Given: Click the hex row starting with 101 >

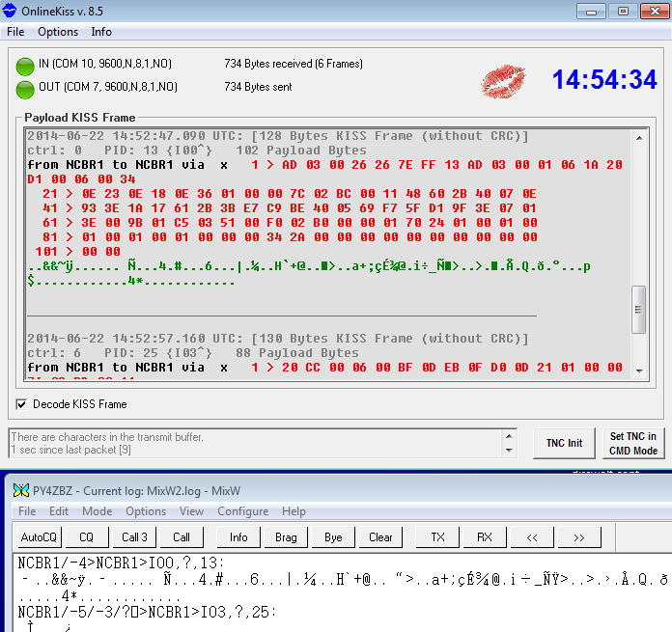Looking at the screenshot, I should click(x=77, y=251).
